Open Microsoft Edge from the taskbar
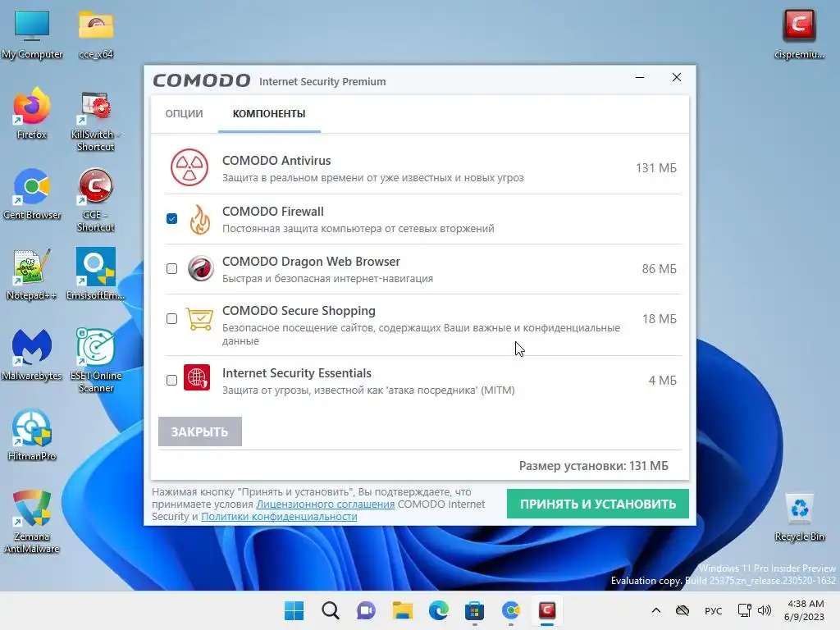The width and height of the screenshot is (840, 630). pos(438,610)
